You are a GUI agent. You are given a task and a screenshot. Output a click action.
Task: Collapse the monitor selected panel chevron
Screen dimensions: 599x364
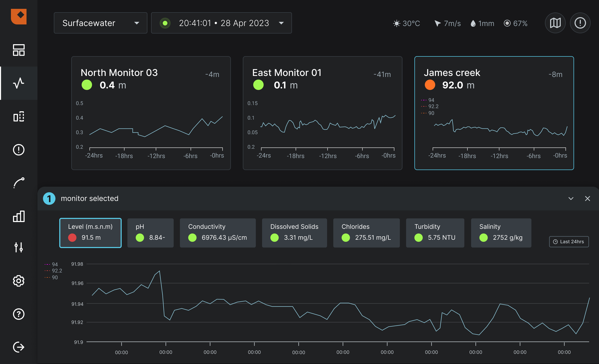click(x=571, y=199)
